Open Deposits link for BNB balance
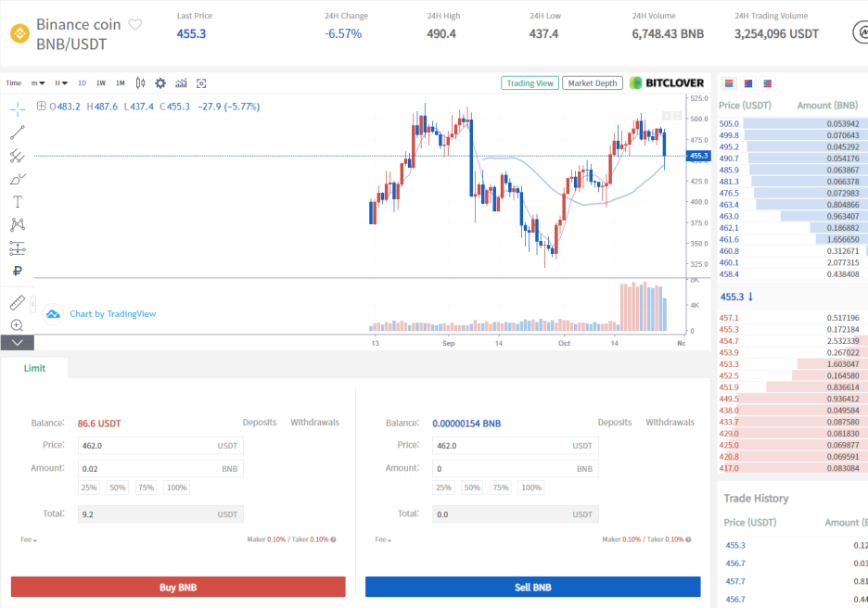The image size is (868, 608). [x=615, y=422]
